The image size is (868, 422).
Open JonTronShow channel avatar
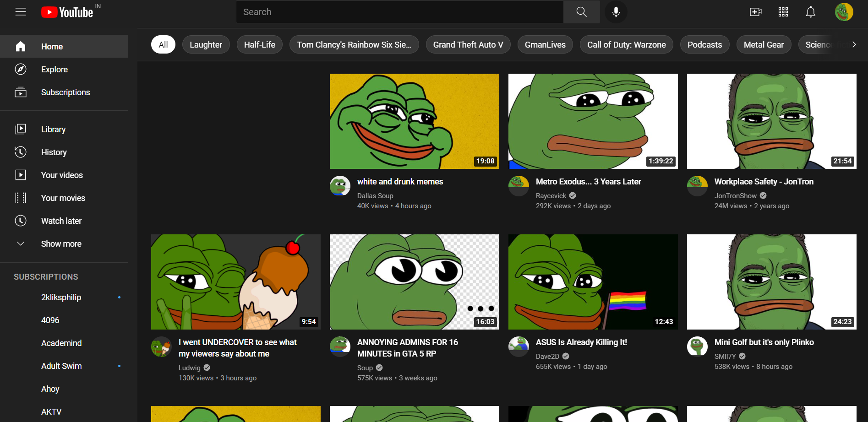697,186
